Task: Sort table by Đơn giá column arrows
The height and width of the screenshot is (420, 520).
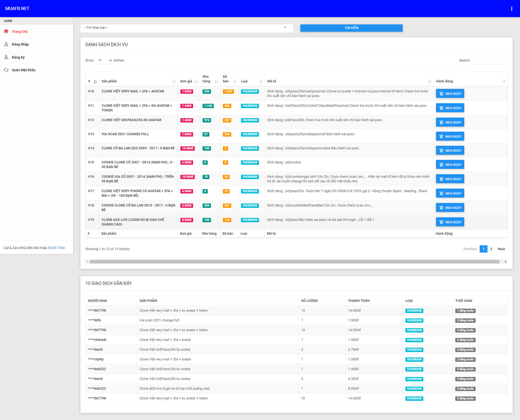Action: click(x=196, y=82)
